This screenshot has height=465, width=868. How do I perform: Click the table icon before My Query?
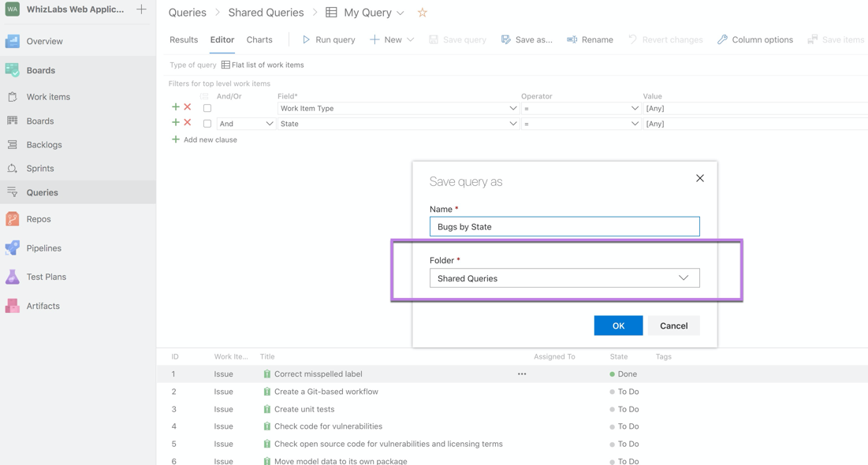(x=331, y=12)
